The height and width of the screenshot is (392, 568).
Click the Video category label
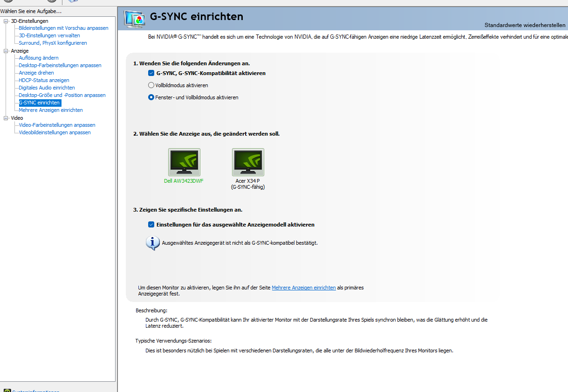(17, 118)
